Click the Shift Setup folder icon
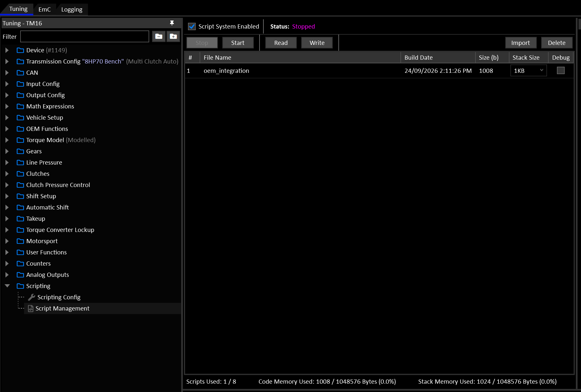The height and width of the screenshot is (392, 581). [x=20, y=196]
